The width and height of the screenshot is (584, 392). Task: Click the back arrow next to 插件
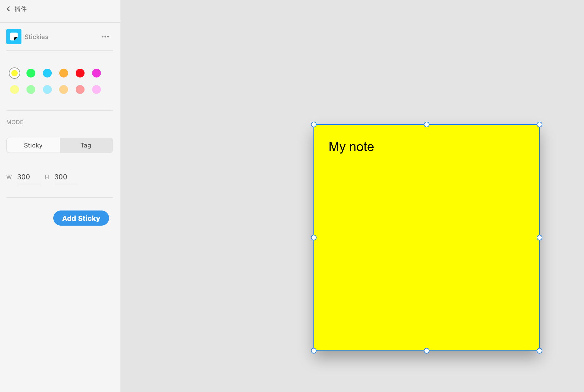point(9,9)
